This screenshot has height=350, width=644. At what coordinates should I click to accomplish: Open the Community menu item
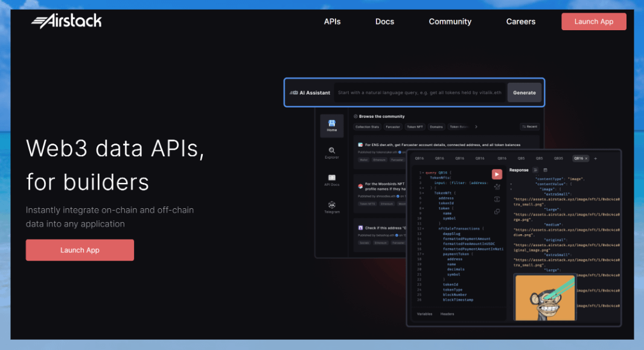pyautogui.click(x=450, y=22)
